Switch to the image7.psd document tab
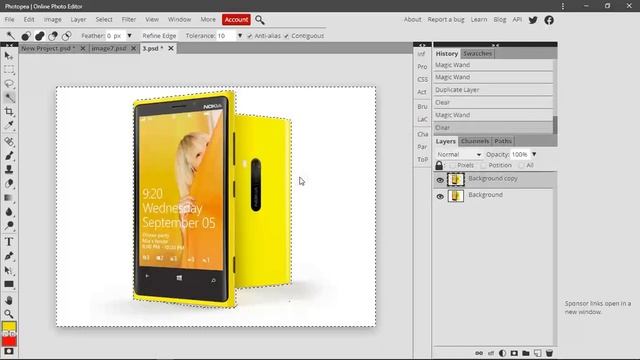This screenshot has height=360, width=640. (x=109, y=48)
